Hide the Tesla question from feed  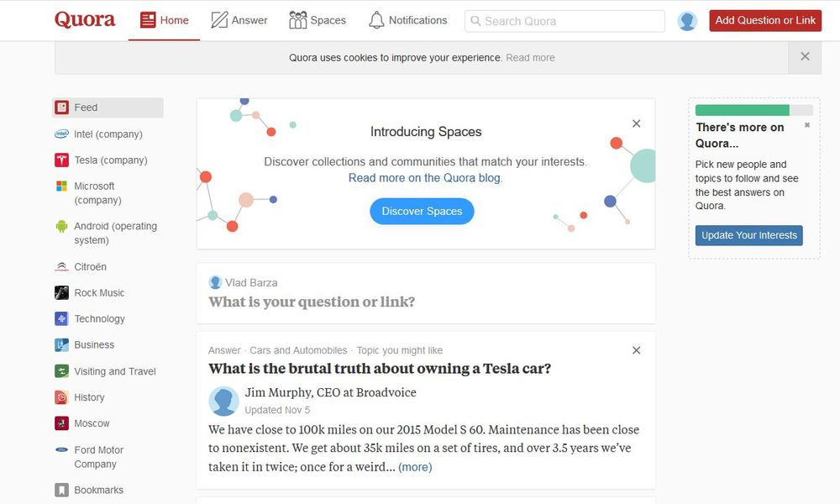click(x=636, y=350)
